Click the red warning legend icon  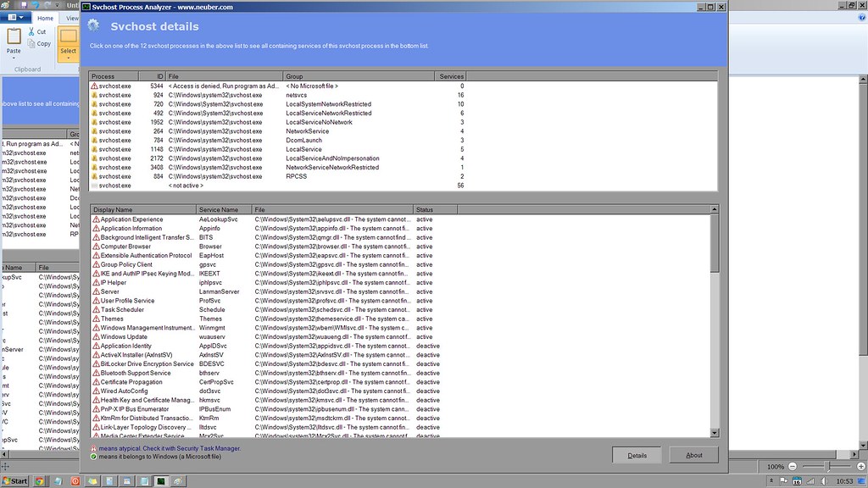click(93, 448)
